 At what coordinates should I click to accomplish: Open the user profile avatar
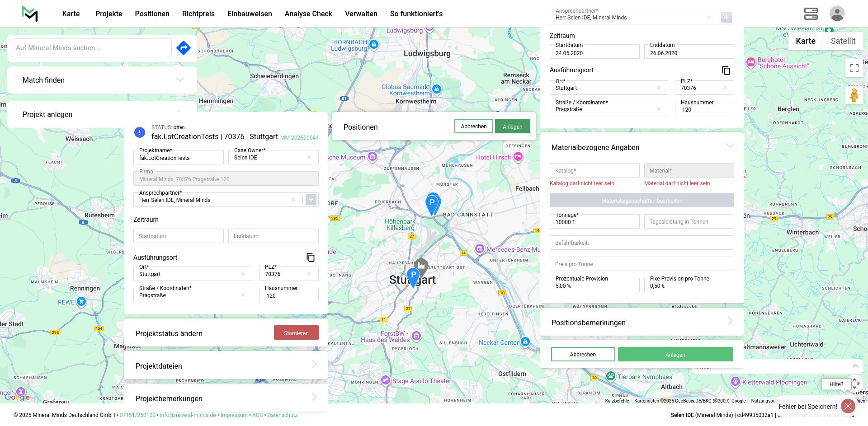[837, 14]
